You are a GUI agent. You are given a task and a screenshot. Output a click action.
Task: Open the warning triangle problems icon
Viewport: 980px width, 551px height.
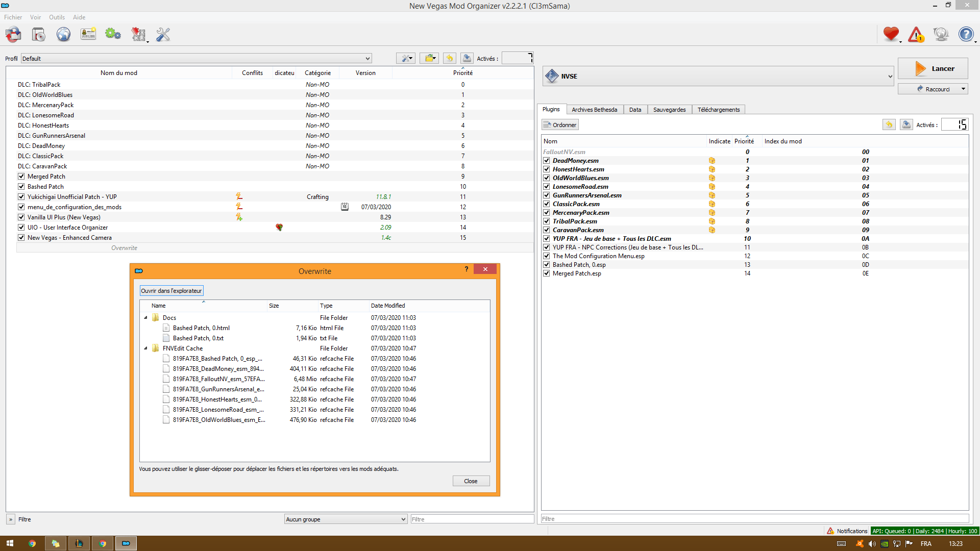[x=916, y=34]
